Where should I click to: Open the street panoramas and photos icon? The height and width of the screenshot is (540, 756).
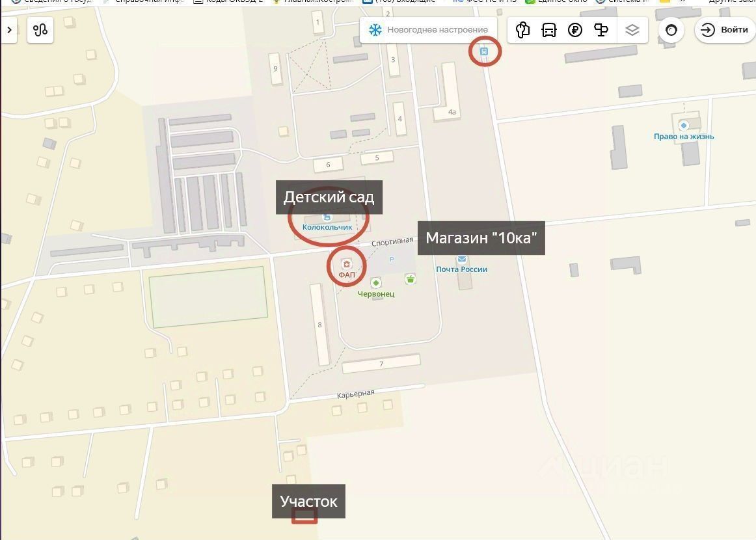[522, 30]
